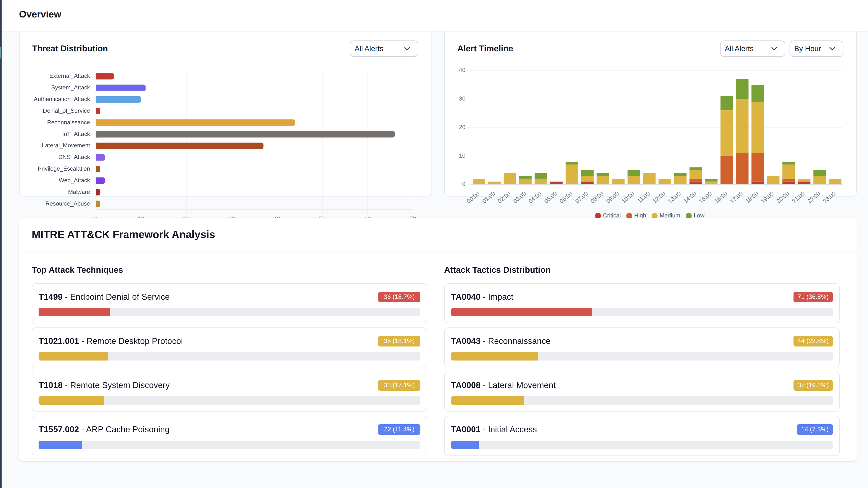
Task: Select the Lateral_Movement threat bar
Action: tap(180, 145)
